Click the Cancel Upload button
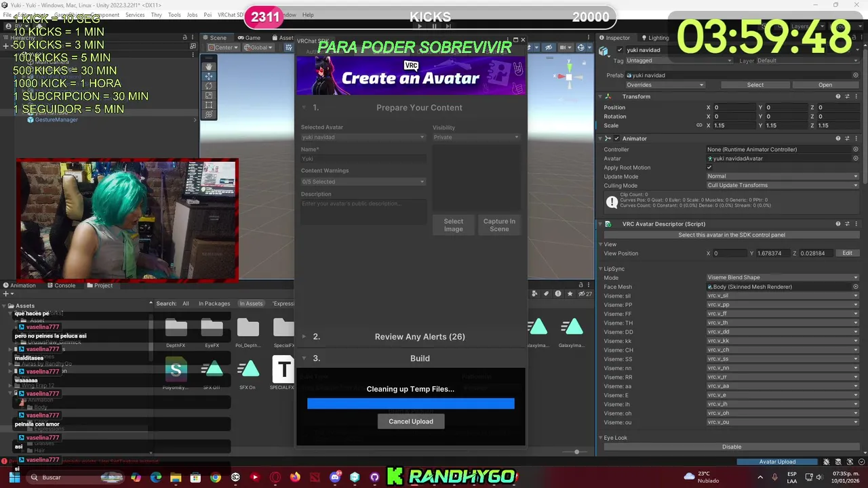The image size is (868, 488). click(x=411, y=422)
